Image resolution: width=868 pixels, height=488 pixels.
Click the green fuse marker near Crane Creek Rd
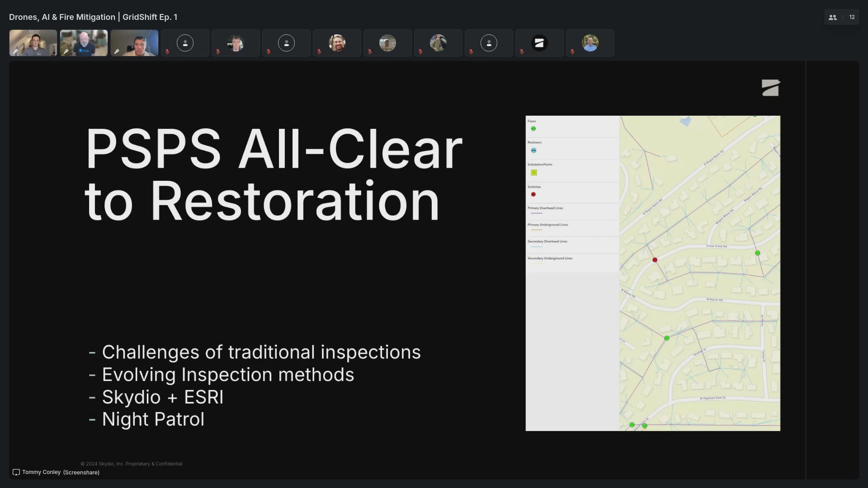pyautogui.click(x=758, y=253)
